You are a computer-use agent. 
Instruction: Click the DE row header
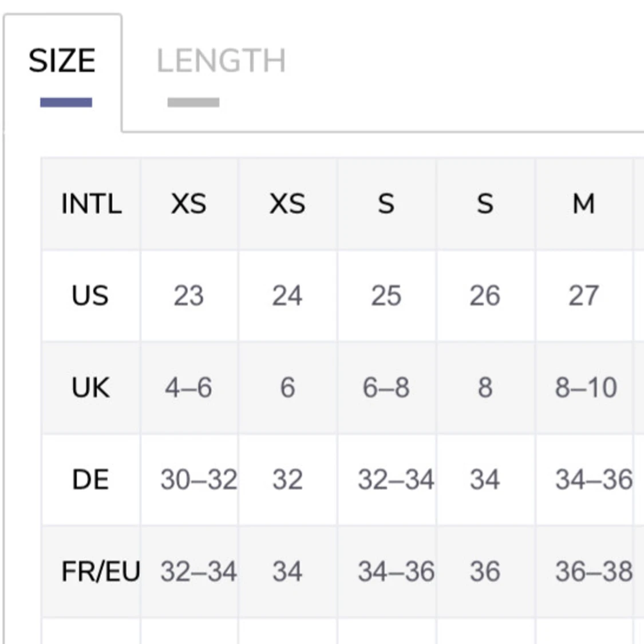tap(91, 479)
